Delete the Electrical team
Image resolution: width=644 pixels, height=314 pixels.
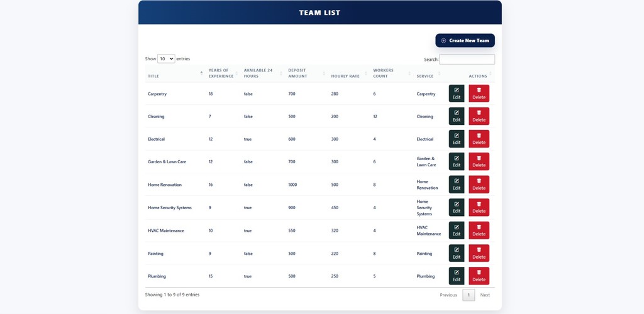click(x=479, y=139)
